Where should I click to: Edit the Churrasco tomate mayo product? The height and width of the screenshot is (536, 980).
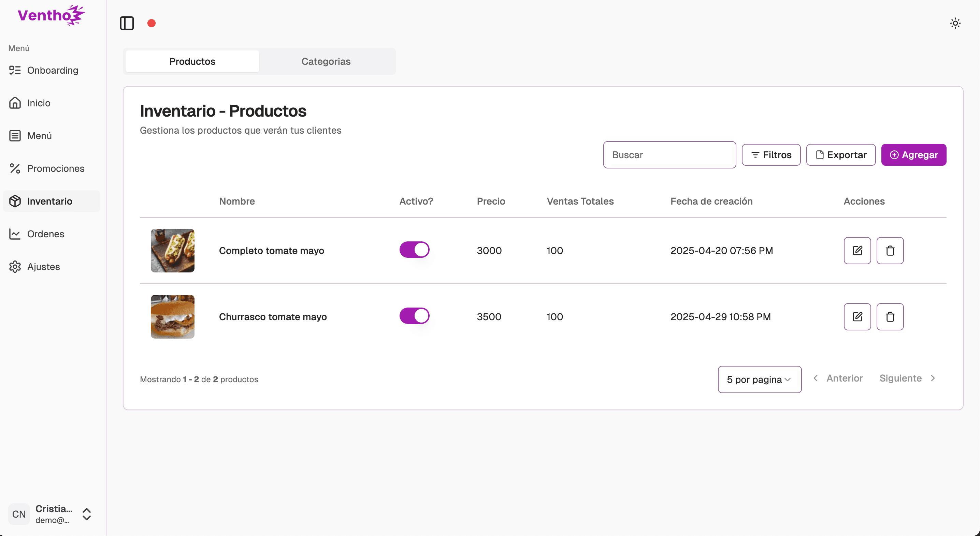(x=857, y=317)
